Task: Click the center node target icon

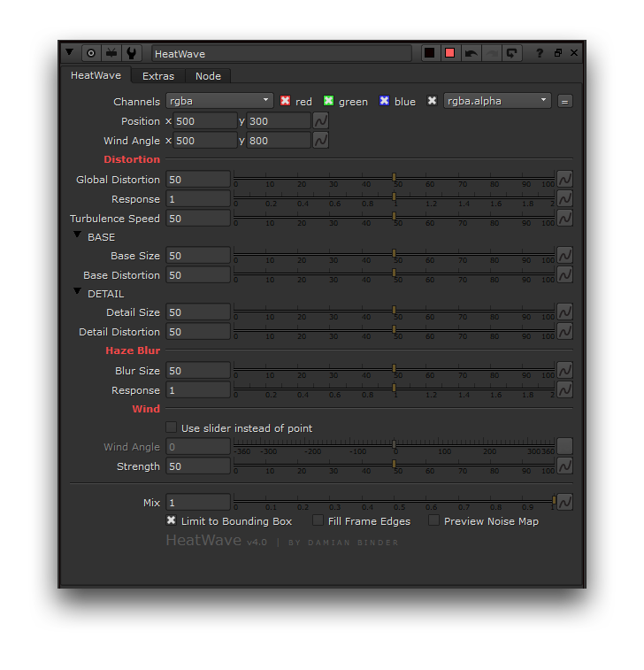Action: 91,53
